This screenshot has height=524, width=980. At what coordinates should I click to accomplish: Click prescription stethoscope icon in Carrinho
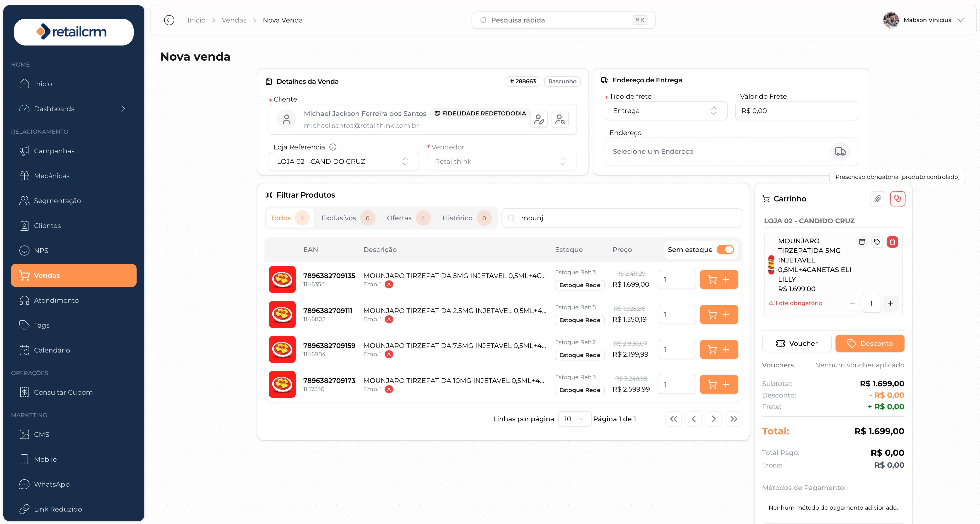pos(897,199)
